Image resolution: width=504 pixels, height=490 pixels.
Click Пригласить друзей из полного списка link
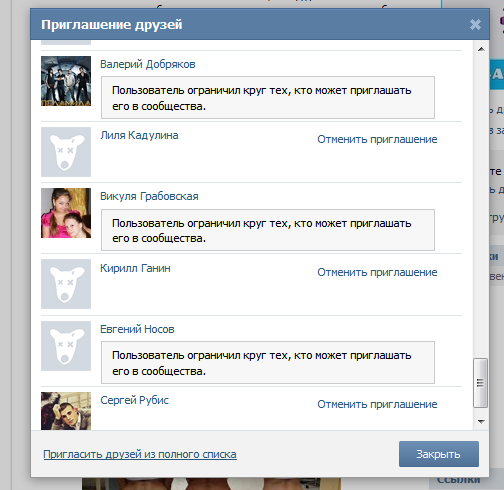(140, 454)
